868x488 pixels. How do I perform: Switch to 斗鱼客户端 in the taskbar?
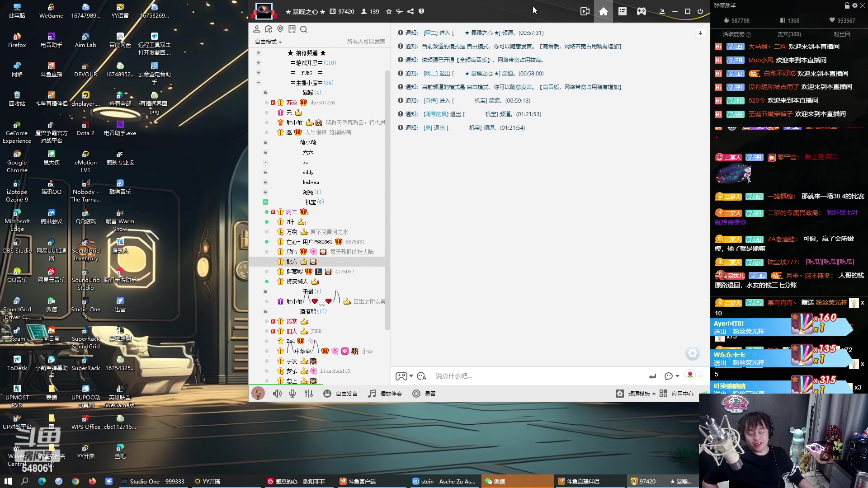click(x=373, y=481)
